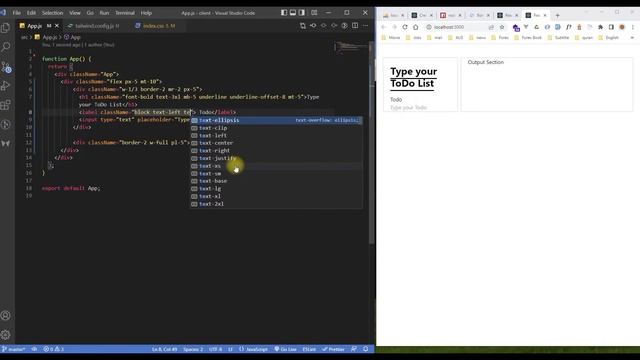The image size is (640, 360).
Task: Close the App.js editor tab
Action: coord(57,26)
